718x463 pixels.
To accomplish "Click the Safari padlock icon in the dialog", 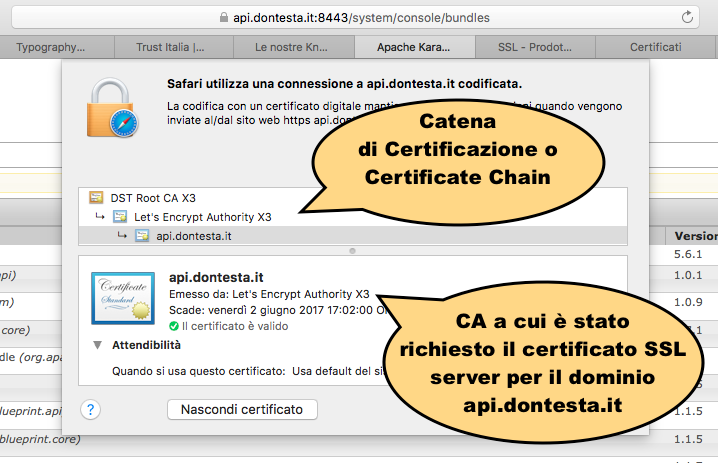I will (112, 108).
